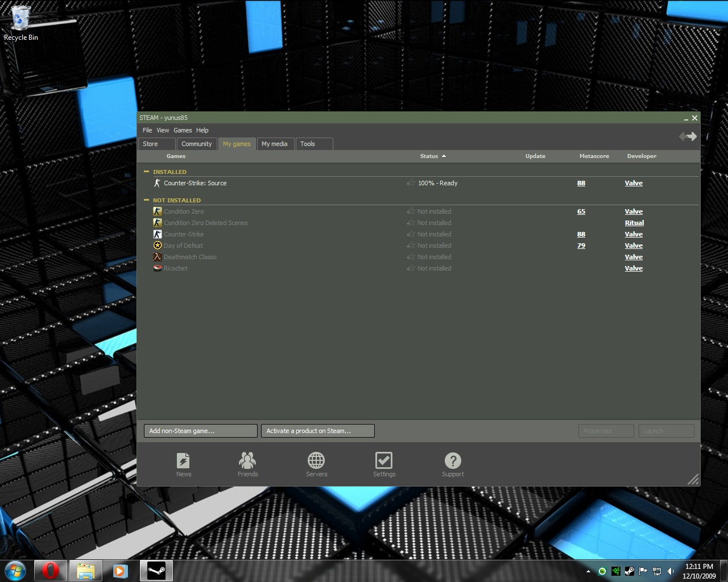Switch to the Tools tab

[x=314, y=144]
